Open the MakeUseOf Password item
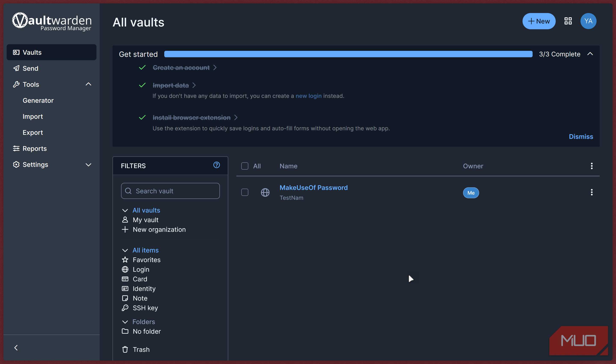Image resolution: width=616 pixels, height=364 pixels. (x=313, y=188)
